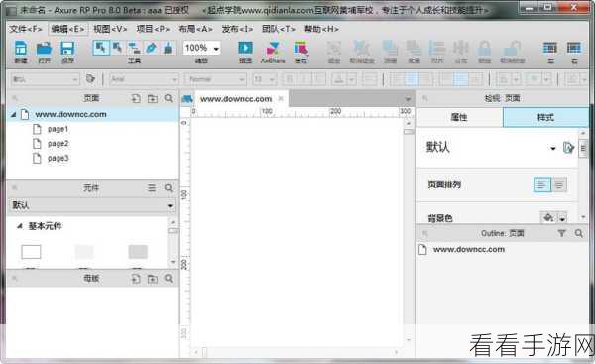Select the format painter brush tool

coord(168,48)
